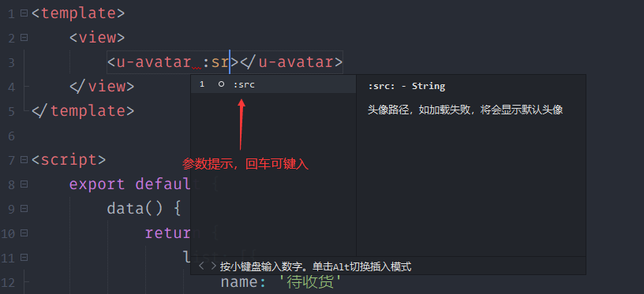Collapse the template tag fold on line 1

point(24,13)
